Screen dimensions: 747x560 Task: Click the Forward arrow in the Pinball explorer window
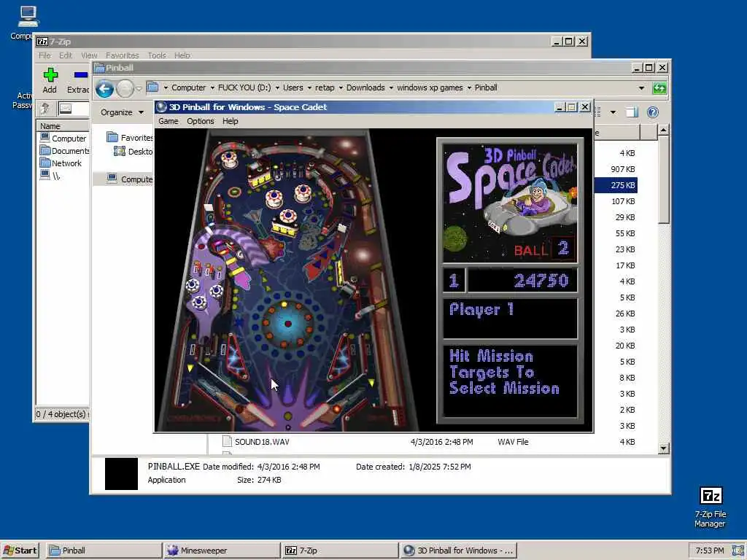tap(125, 88)
